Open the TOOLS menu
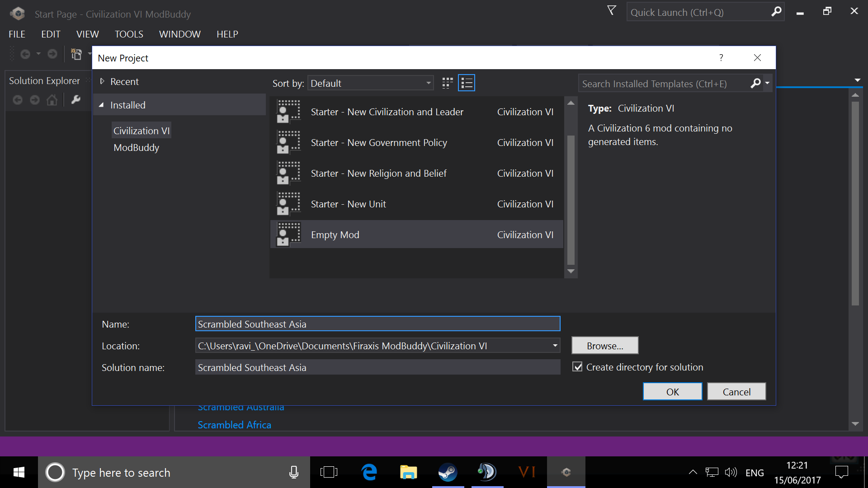868x488 pixels. coord(129,34)
